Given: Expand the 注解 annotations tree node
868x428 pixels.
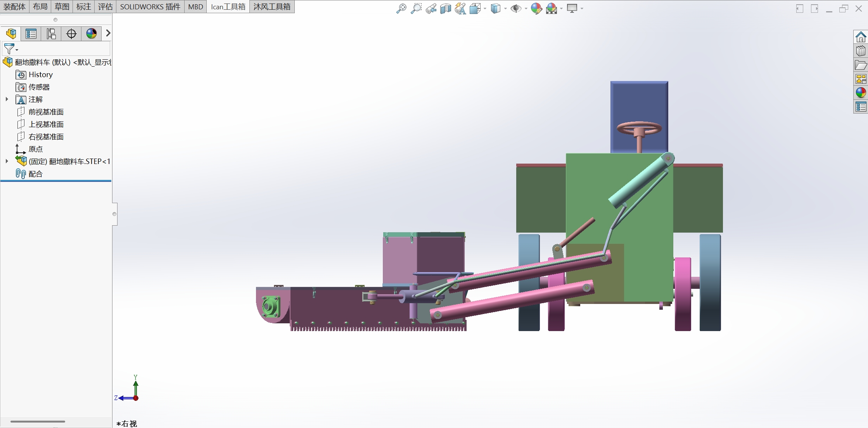Looking at the screenshot, I should coord(7,99).
